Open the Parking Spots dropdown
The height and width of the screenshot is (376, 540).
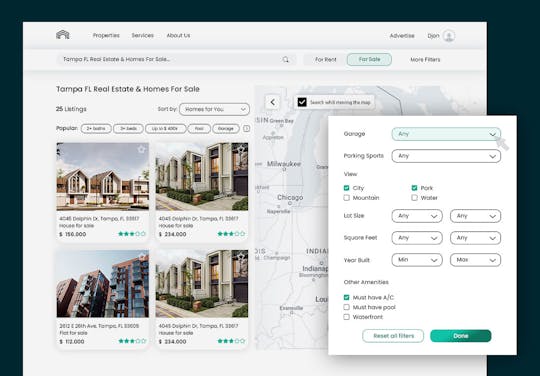click(x=446, y=156)
